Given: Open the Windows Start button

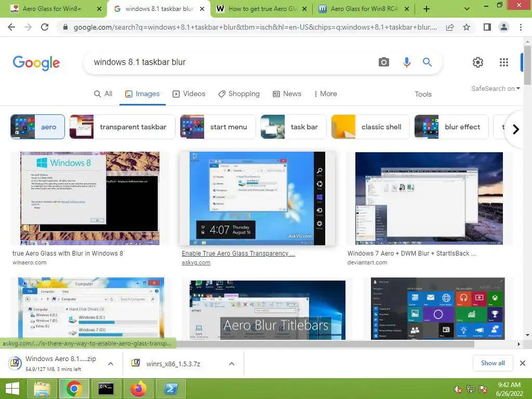Looking at the screenshot, I should coord(12,389).
